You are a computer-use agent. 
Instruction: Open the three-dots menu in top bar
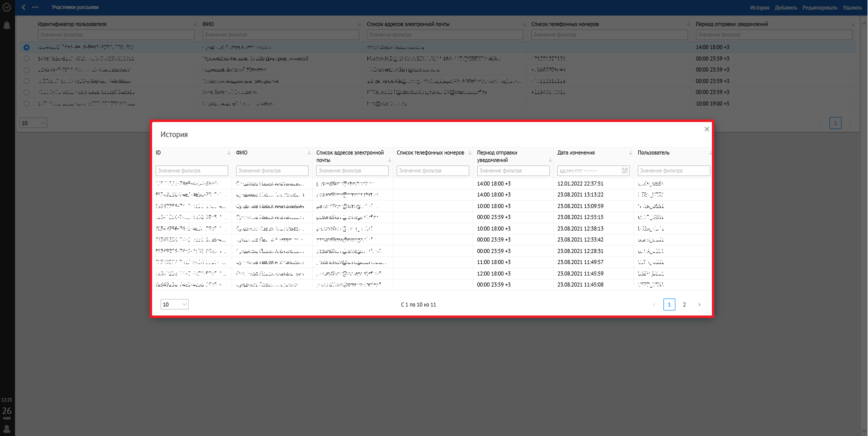pyautogui.click(x=36, y=7)
